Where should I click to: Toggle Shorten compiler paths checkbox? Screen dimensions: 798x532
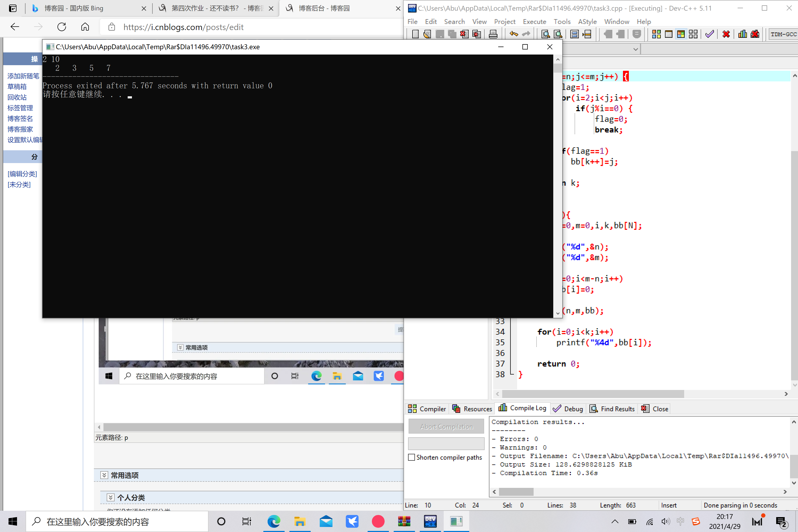click(412, 457)
